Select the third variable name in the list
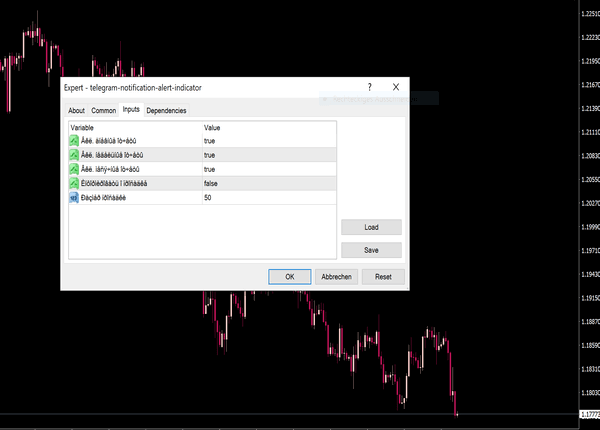This screenshot has width=600, height=430. (x=110, y=169)
